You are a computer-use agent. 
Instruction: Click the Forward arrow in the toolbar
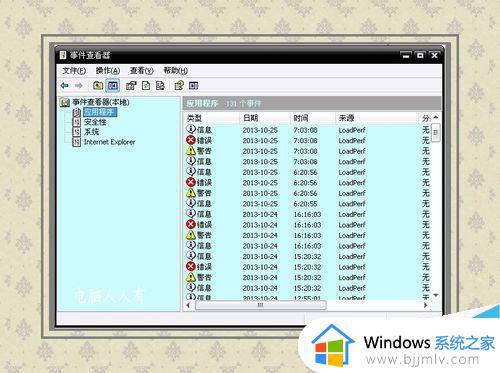coord(79,86)
